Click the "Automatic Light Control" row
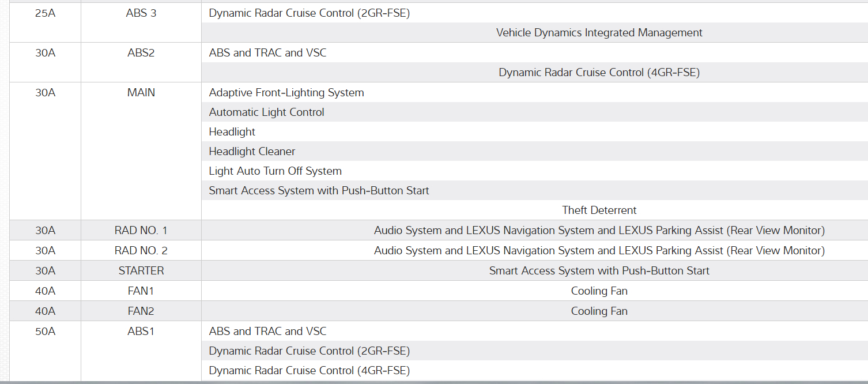Image resolution: width=868 pixels, height=384 pixels. click(x=266, y=112)
